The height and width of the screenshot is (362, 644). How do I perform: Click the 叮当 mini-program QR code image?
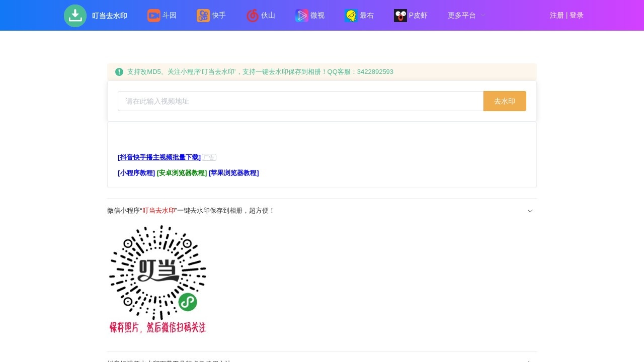(x=157, y=279)
